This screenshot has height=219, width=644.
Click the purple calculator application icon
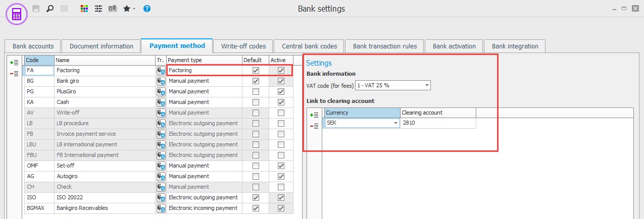tap(17, 14)
